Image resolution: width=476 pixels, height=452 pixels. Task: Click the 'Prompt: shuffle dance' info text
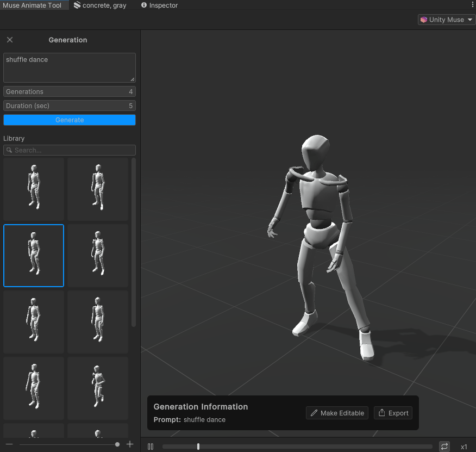tap(190, 420)
